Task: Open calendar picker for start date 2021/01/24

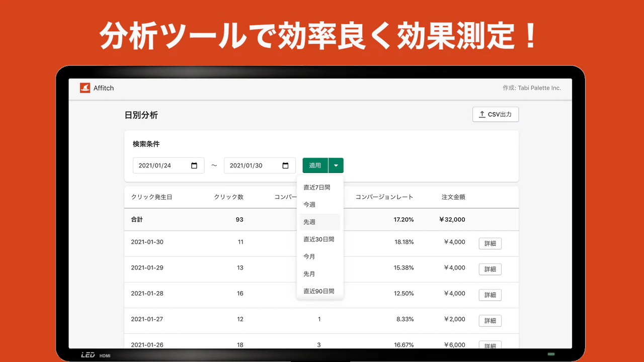Action: (194, 165)
